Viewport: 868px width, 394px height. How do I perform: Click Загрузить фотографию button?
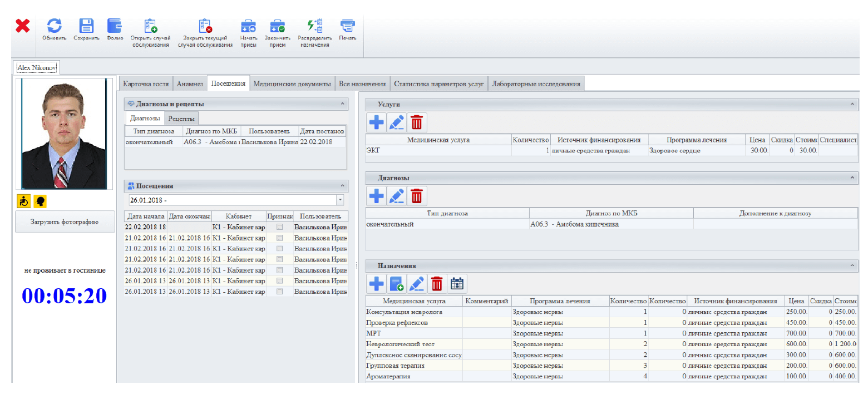click(65, 221)
